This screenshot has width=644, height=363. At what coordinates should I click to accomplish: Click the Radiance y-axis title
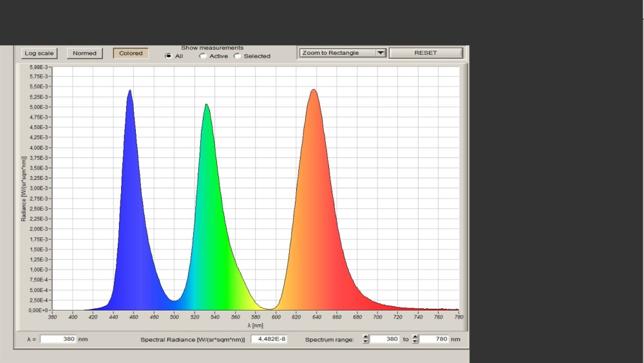[24, 189]
